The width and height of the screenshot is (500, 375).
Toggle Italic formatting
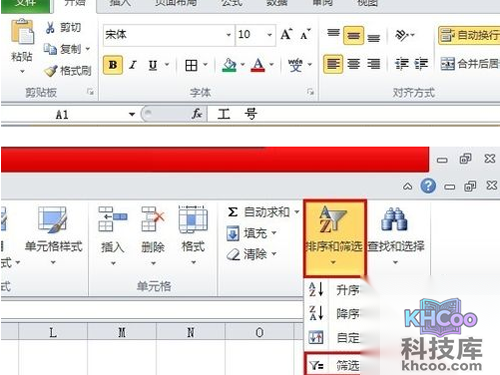[x=133, y=65]
